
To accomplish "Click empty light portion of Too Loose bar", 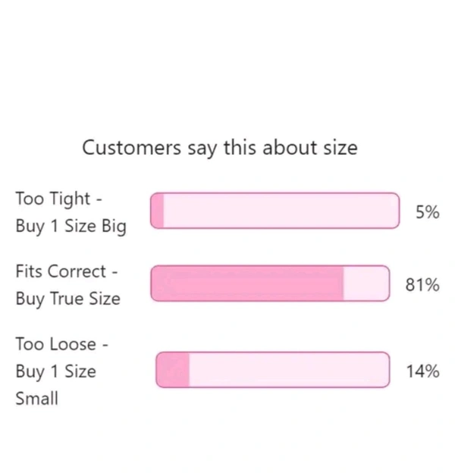I will coord(288,370).
